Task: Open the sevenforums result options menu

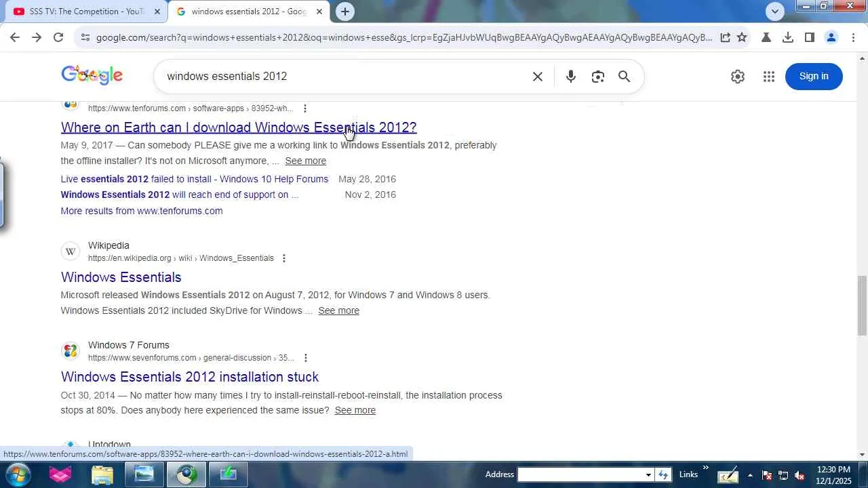Action: pyautogui.click(x=306, y=358)
